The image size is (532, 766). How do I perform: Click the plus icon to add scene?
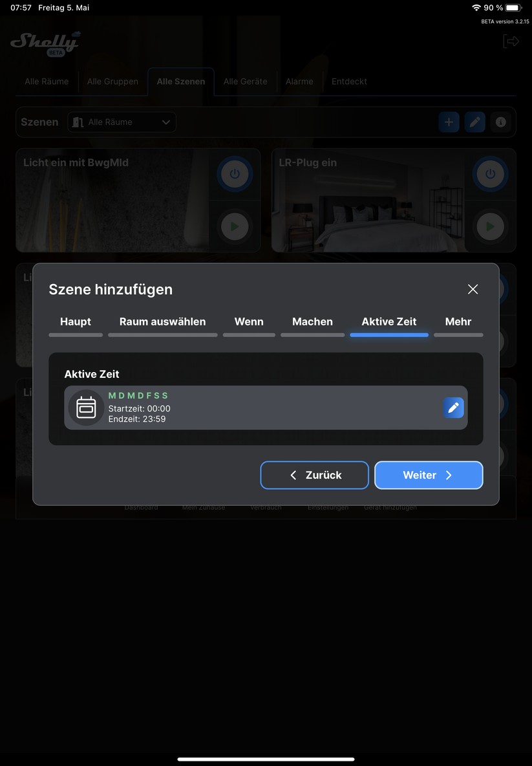[x=449, y=122]
